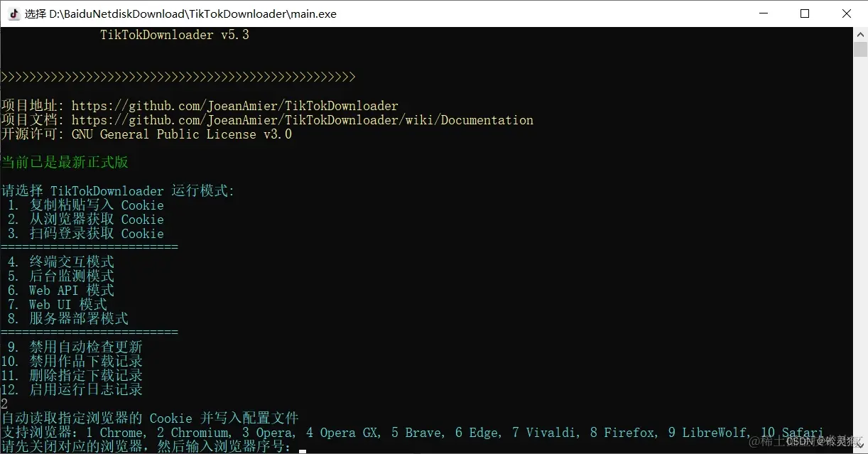This screenshot has height=454, width=868.
Task: Click '4 Opera GX' in browsers list
Action: [342, 433]
